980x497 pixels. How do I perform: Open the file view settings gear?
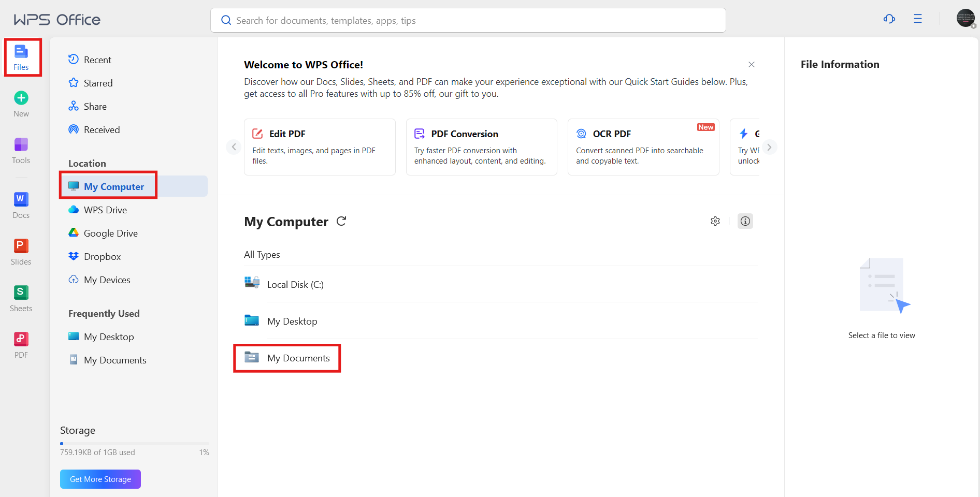click(x=715, y=221)
